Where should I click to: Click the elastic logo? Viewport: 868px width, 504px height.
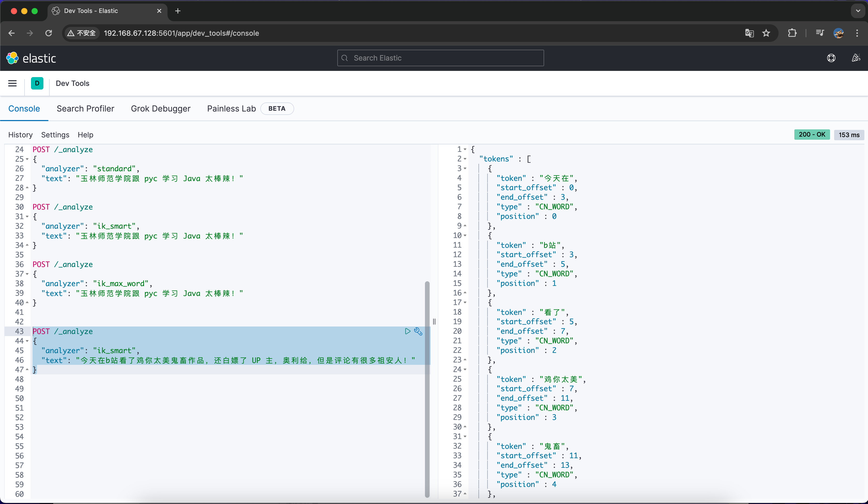pos(31,58)
